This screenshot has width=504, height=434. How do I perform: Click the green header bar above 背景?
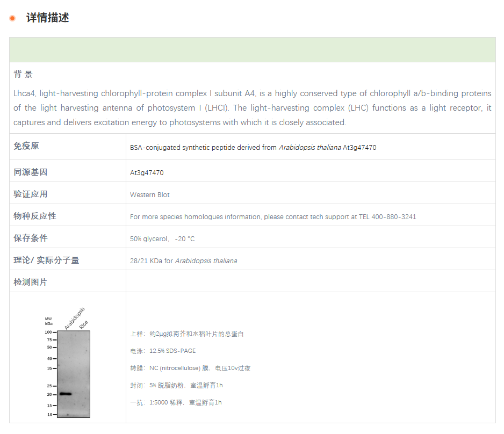click(x=251, y=49)
